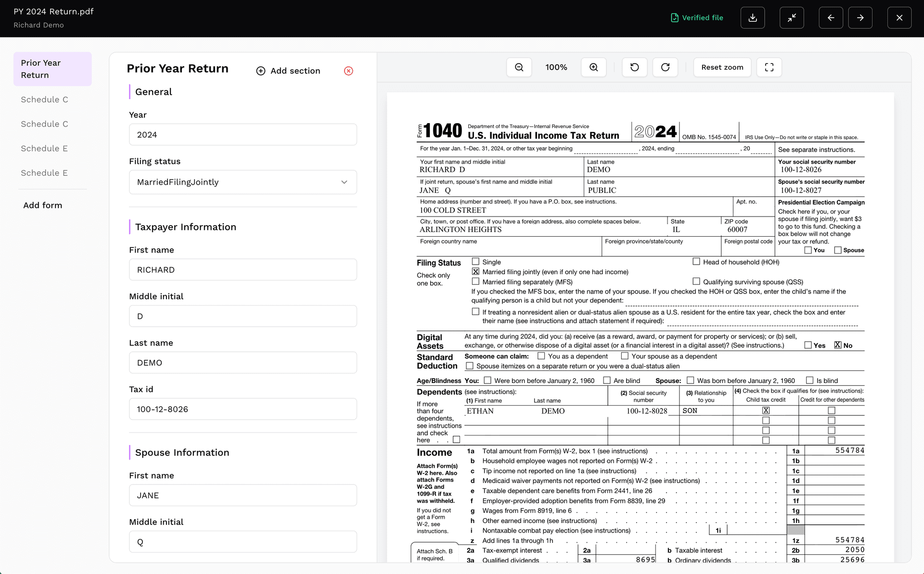The height and width of the screenshot is (574, 924).
Task: Go to previous document with left arrow
Action: 831,18
